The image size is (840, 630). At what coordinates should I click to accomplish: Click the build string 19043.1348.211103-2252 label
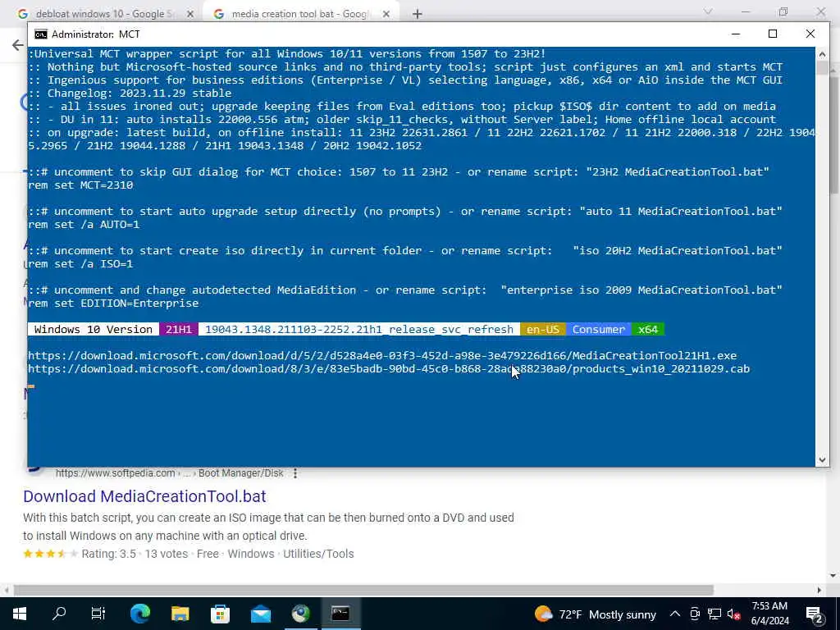tap(359, 330)
